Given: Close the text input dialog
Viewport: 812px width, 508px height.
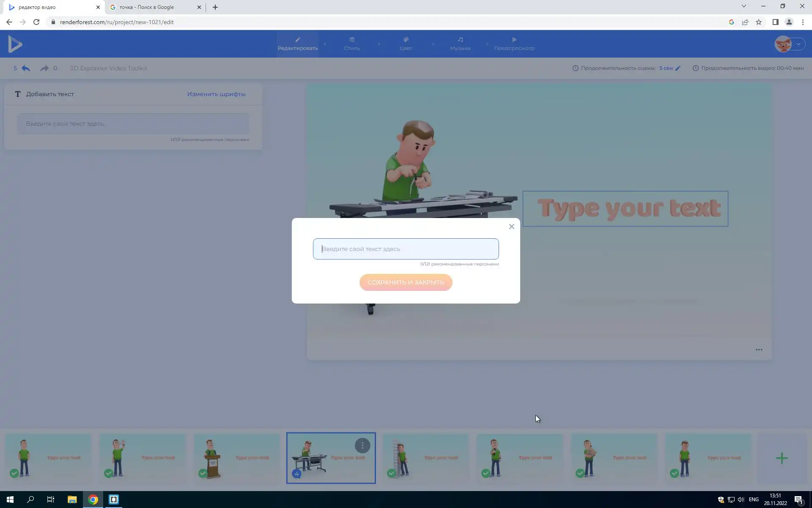Looking at the screenshot, I should (x=511, y=226).
